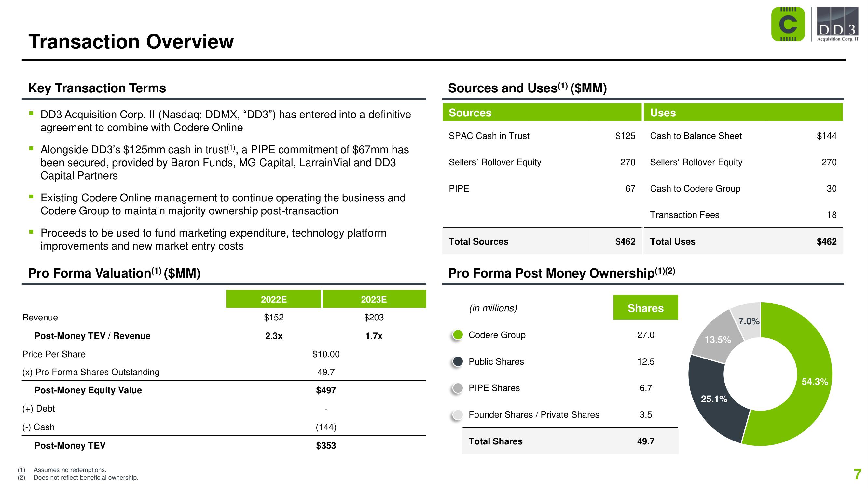Click the Pro Forma Valuation heading

[114, 273]
